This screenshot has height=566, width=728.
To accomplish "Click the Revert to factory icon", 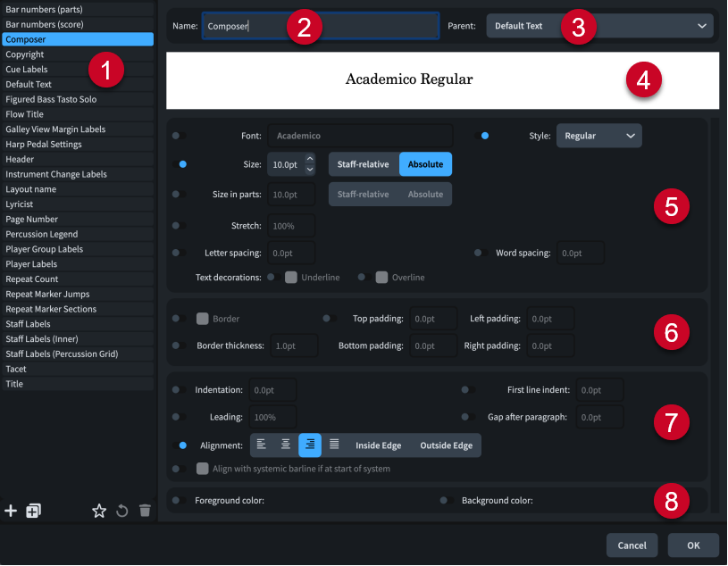I will coord(122,511).
